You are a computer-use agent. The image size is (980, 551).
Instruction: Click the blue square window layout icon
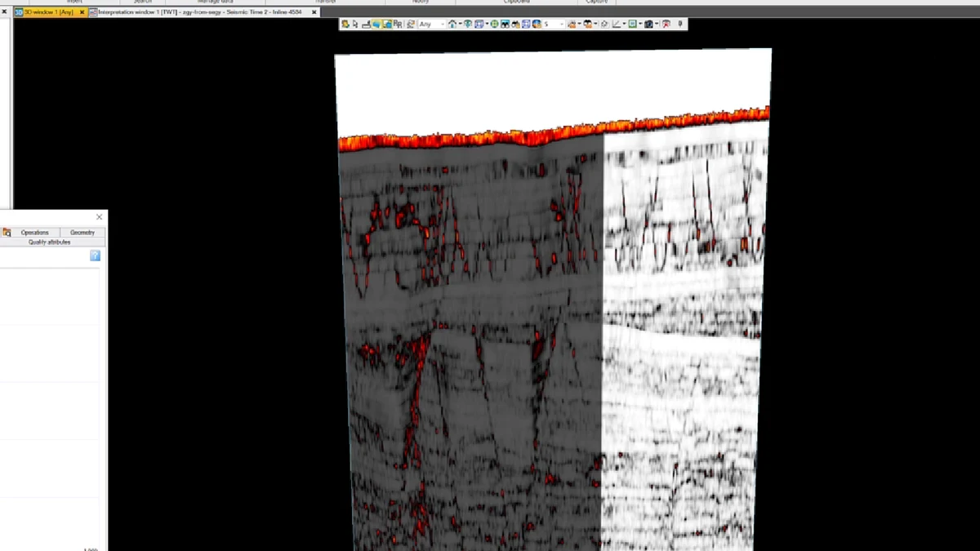pyautogui.click(x=479, y=24)
